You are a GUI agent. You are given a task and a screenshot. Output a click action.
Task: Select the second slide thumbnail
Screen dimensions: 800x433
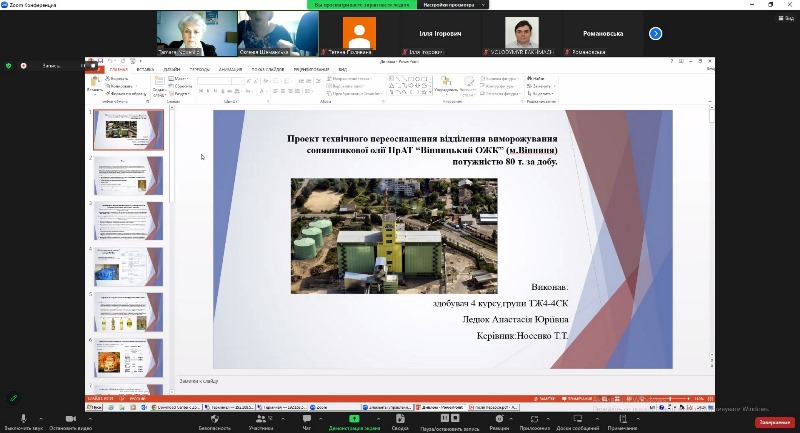[128, 175]
